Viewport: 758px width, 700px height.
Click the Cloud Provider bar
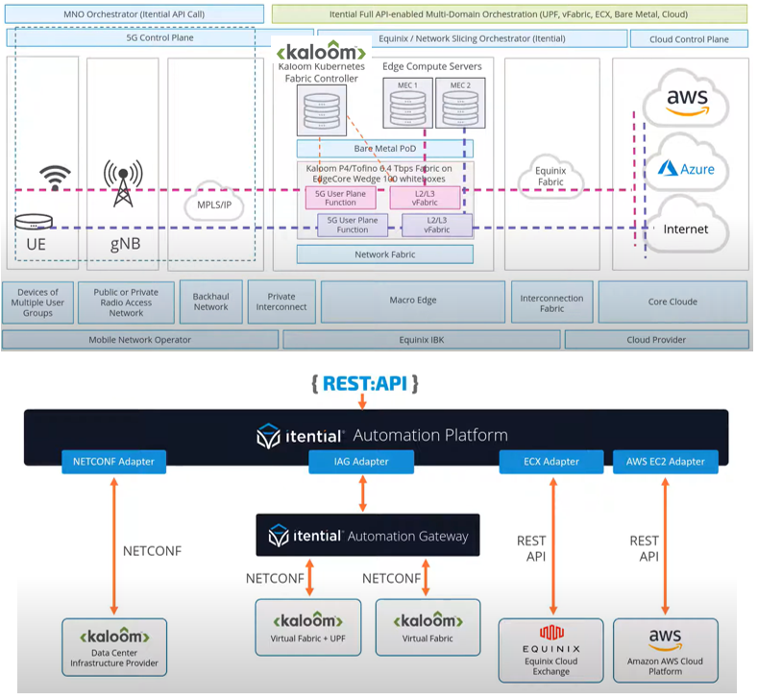(656, 340)
